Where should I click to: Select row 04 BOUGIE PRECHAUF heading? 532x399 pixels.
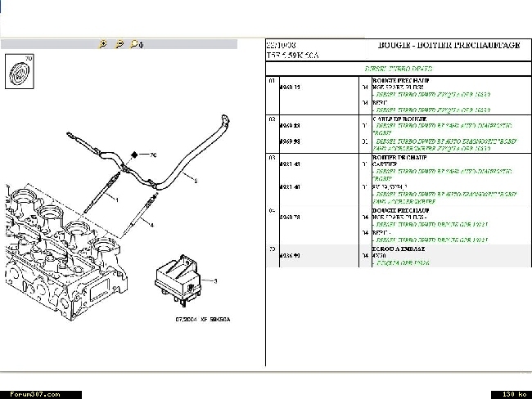click(x=401, y=210)
